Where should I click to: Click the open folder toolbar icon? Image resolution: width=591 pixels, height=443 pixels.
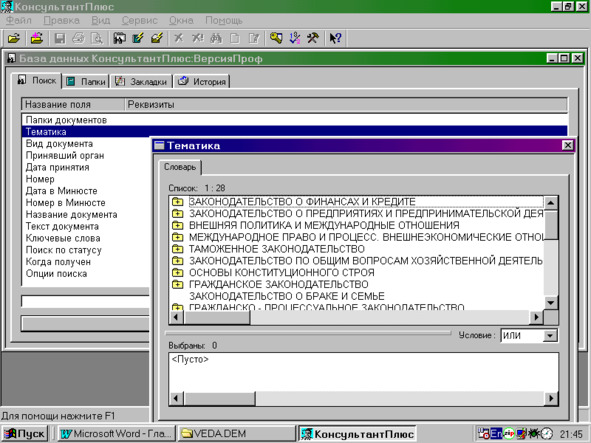point(14,38)
